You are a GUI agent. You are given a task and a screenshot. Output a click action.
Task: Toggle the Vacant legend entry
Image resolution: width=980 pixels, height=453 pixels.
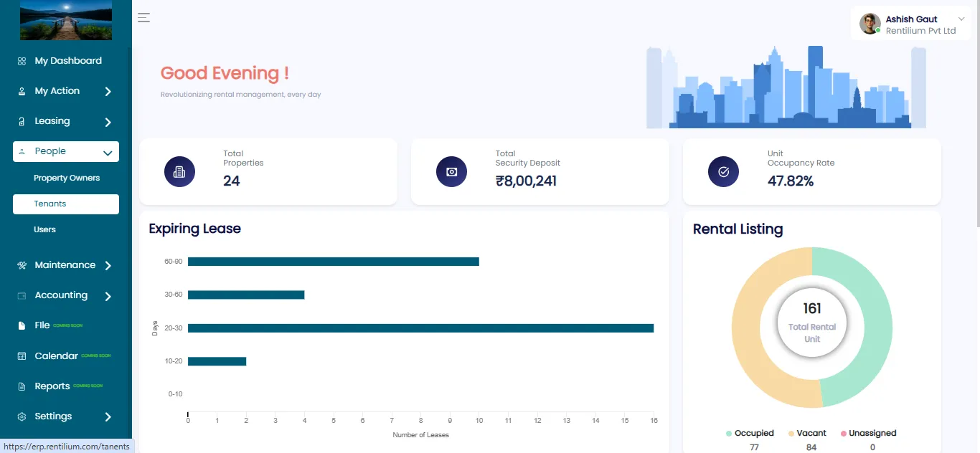807,433
